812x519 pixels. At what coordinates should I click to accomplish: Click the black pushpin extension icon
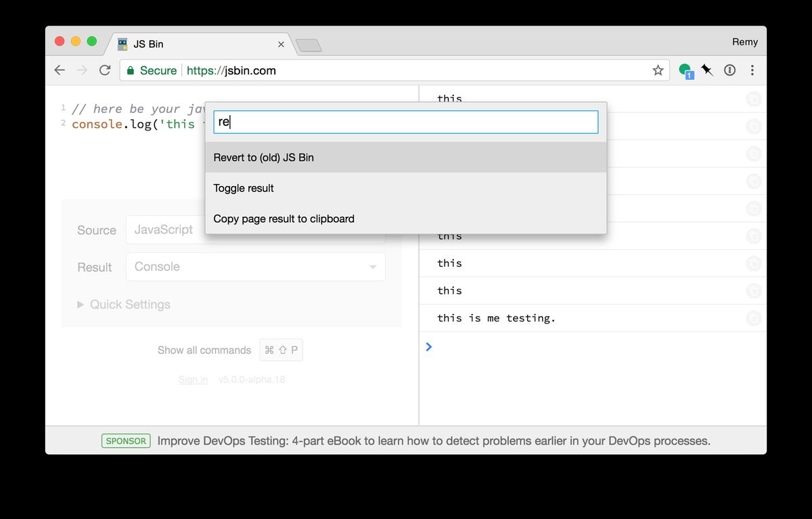pyautogui.click(x=708, y=70)
